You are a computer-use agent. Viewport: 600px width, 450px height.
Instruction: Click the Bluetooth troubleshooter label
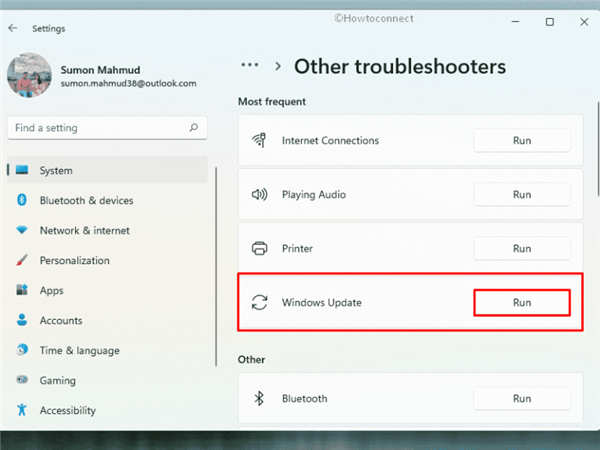(x=305, y=399)
